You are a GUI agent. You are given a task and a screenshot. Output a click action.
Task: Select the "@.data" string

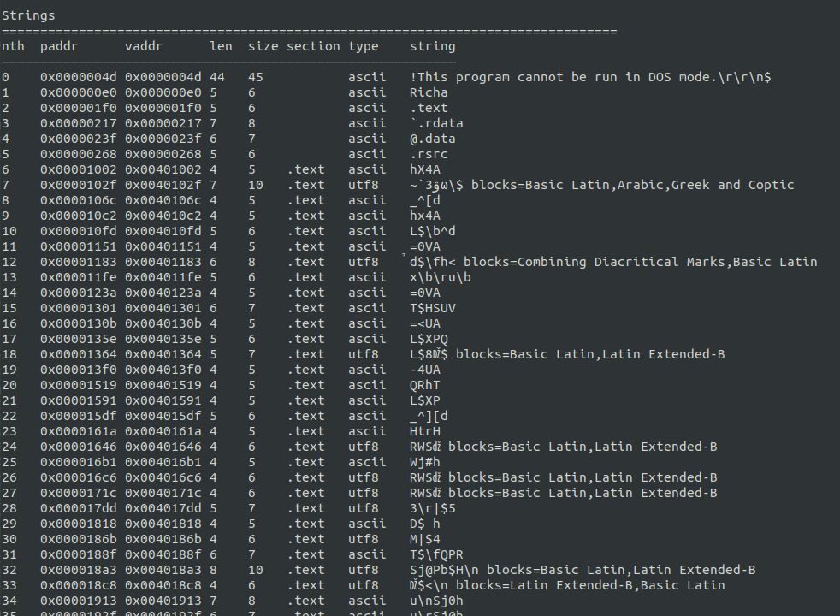pyautogui.click(x=432, y=139)
